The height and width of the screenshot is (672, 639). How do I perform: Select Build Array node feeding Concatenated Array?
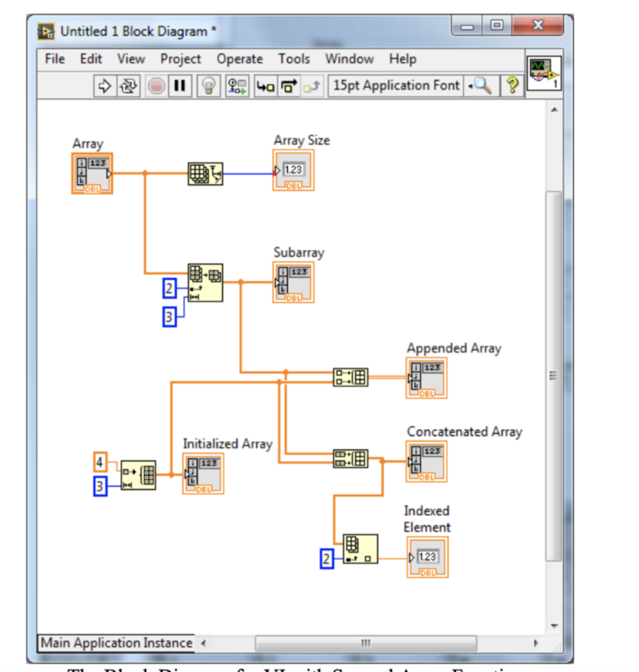[350, 459]
